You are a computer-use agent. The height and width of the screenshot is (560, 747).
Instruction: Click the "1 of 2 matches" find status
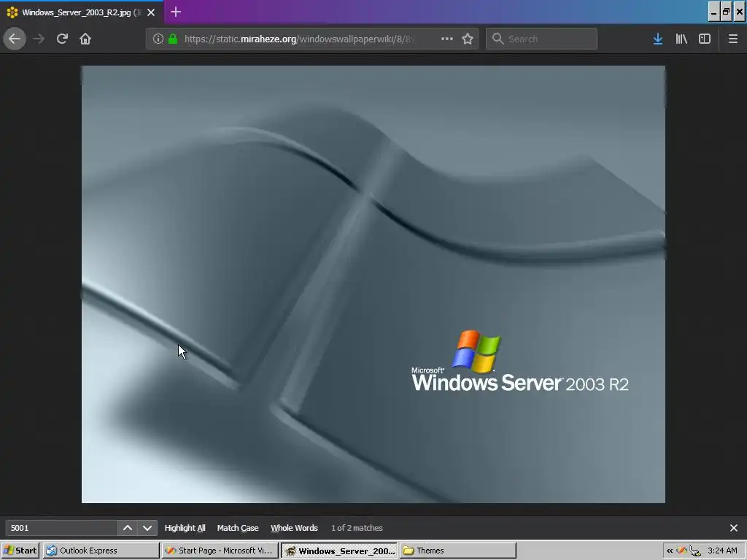(x=357, y=528)
